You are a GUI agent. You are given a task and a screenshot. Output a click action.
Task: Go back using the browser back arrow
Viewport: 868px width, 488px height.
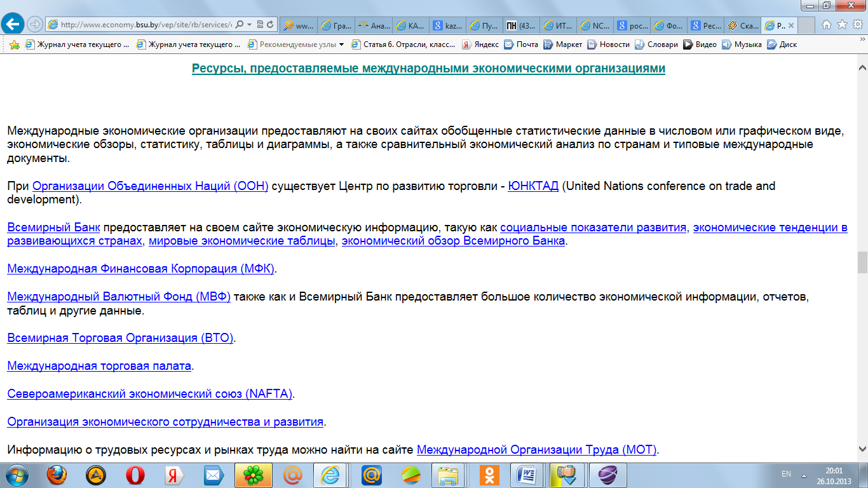tap(14, 24)
